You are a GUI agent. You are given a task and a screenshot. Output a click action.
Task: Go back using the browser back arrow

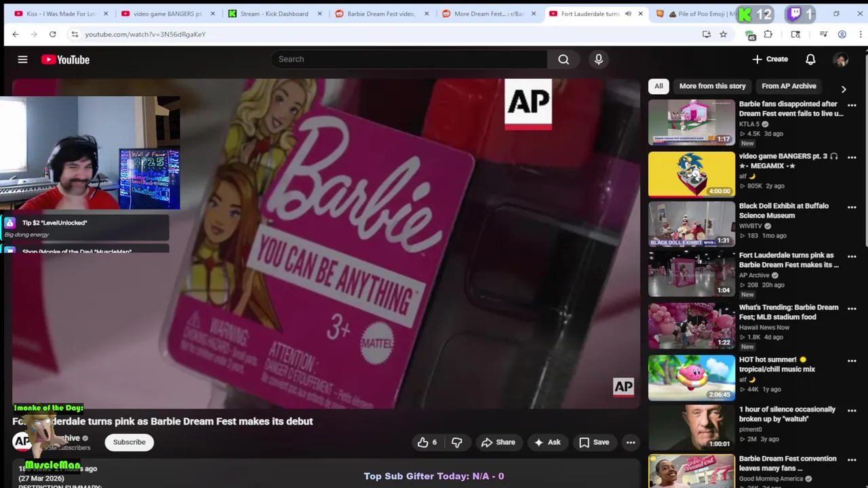click(16, 34)
